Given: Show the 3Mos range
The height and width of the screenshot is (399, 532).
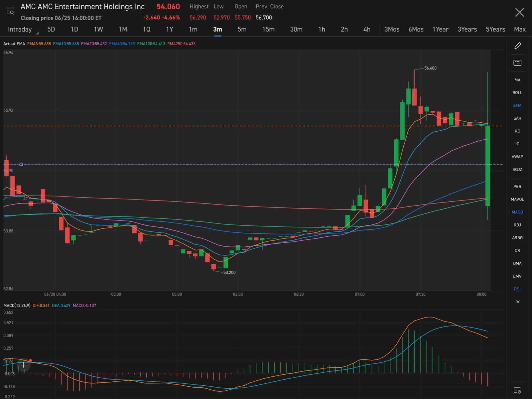Looking at the screenshot, I should click(392, 29).
